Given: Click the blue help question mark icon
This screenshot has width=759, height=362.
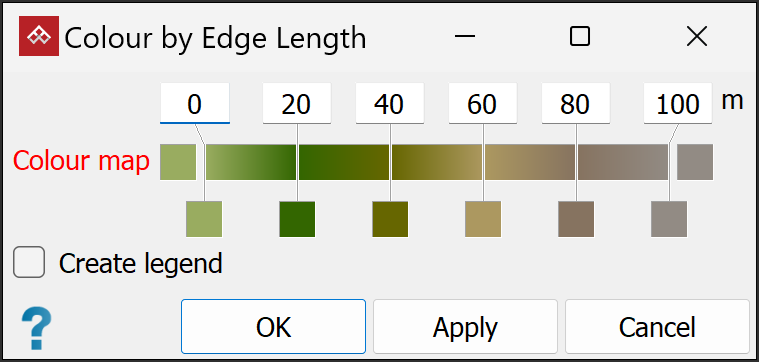Looking at the screenshot, I should coord(37,330).
